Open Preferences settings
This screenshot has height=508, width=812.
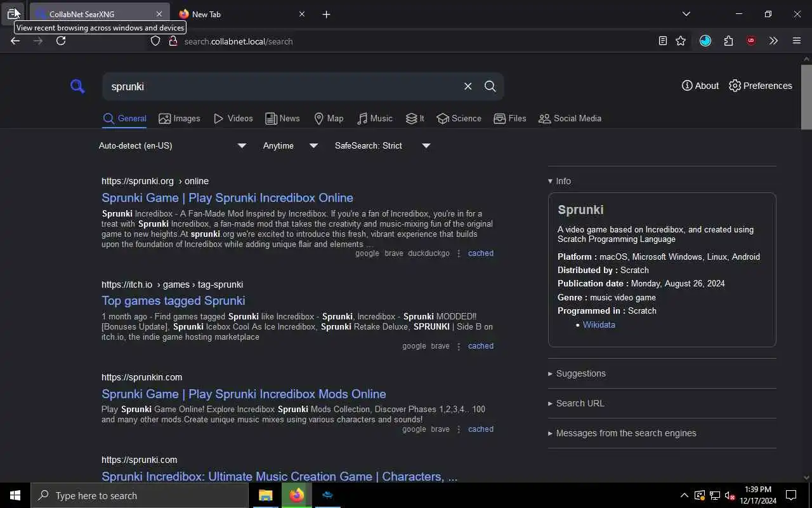761,86
